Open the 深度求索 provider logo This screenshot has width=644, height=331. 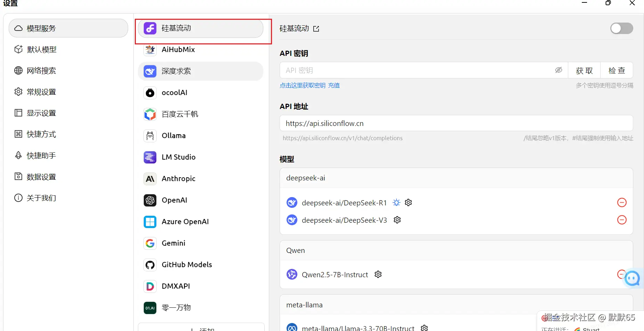[150, 71]
